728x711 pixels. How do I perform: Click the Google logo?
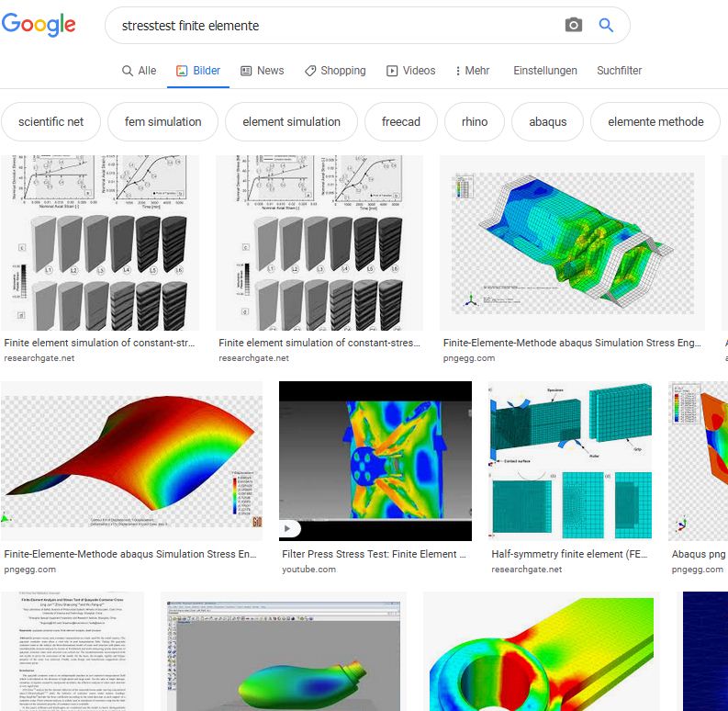coord(39,25)
